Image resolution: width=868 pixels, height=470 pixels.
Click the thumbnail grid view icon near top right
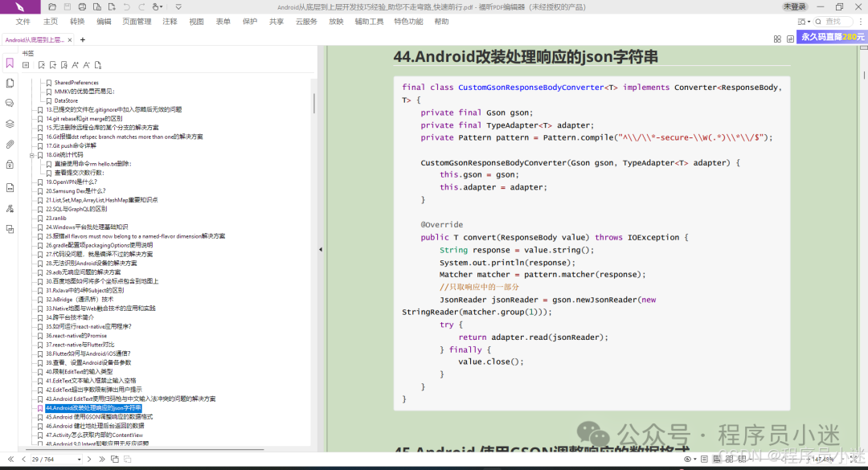(x=777, y=39)
